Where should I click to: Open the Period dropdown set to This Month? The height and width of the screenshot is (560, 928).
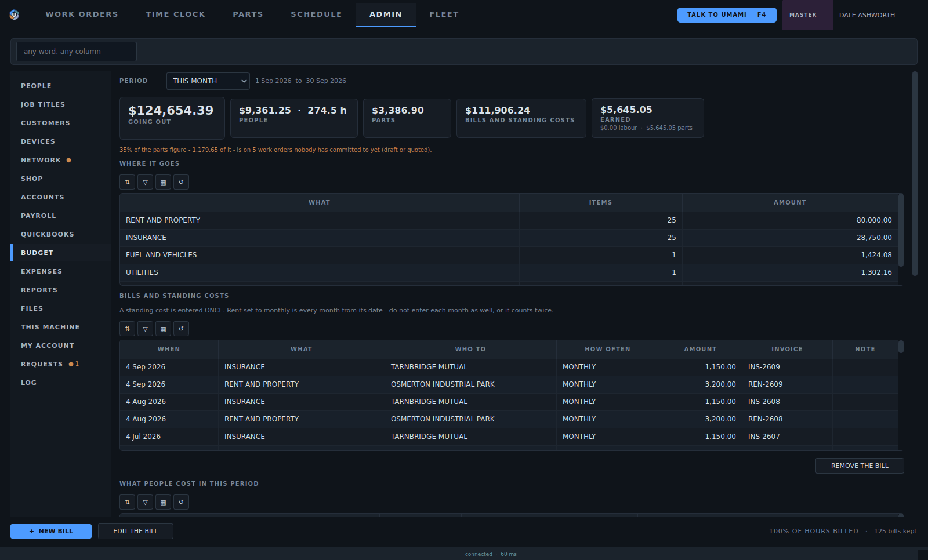pyautogui.click(x=208, y=81)
